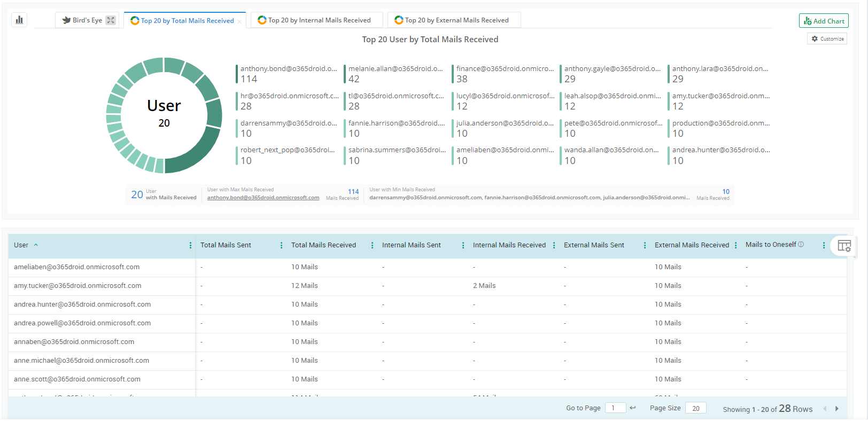The image size is (868, 421).
Task: Open the table column settings icon
Action: tap(844, 246)
